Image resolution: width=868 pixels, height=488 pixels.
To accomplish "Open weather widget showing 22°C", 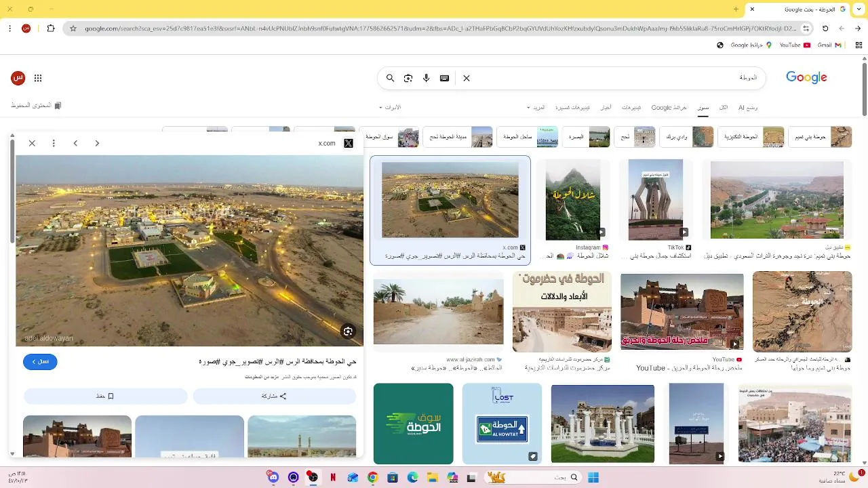I will point(838,477).
